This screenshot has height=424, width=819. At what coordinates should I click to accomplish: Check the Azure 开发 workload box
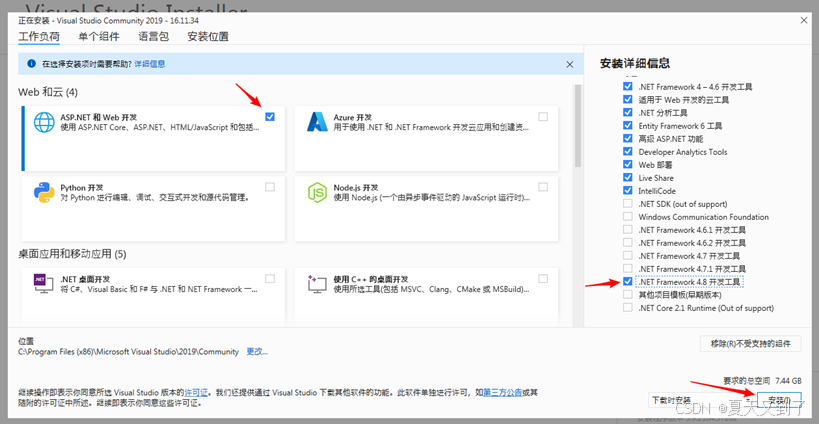pos(543,116)
